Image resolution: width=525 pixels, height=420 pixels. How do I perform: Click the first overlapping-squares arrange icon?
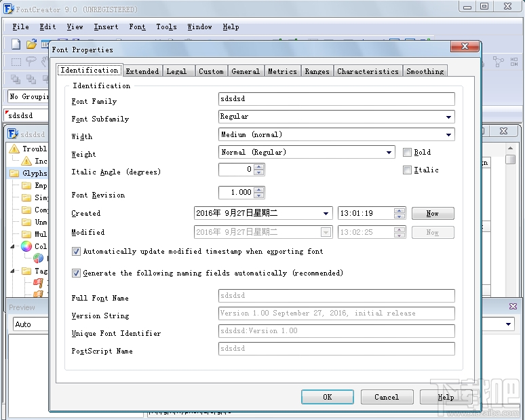click(16, 79)
